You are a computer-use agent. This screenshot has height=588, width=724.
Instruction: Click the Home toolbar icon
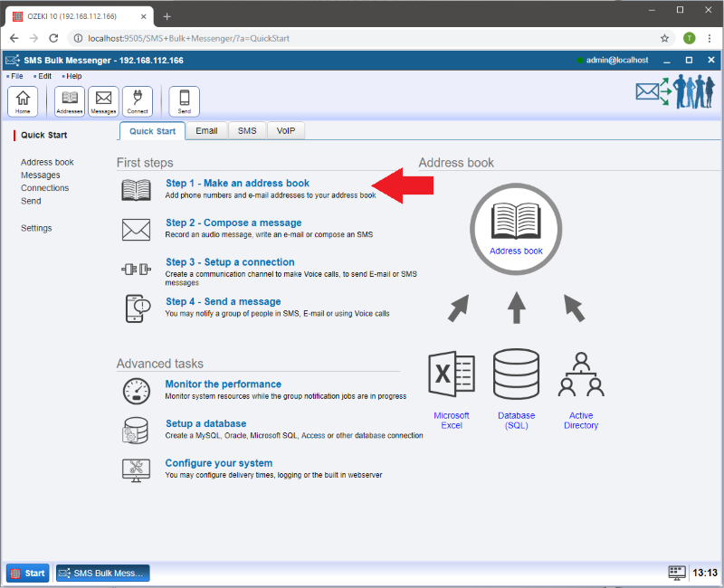23,100
